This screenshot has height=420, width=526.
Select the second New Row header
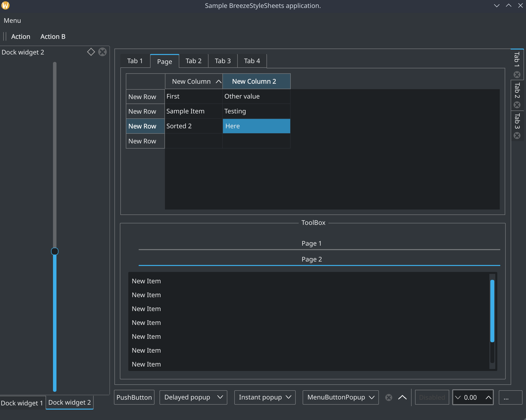point(145,111)
